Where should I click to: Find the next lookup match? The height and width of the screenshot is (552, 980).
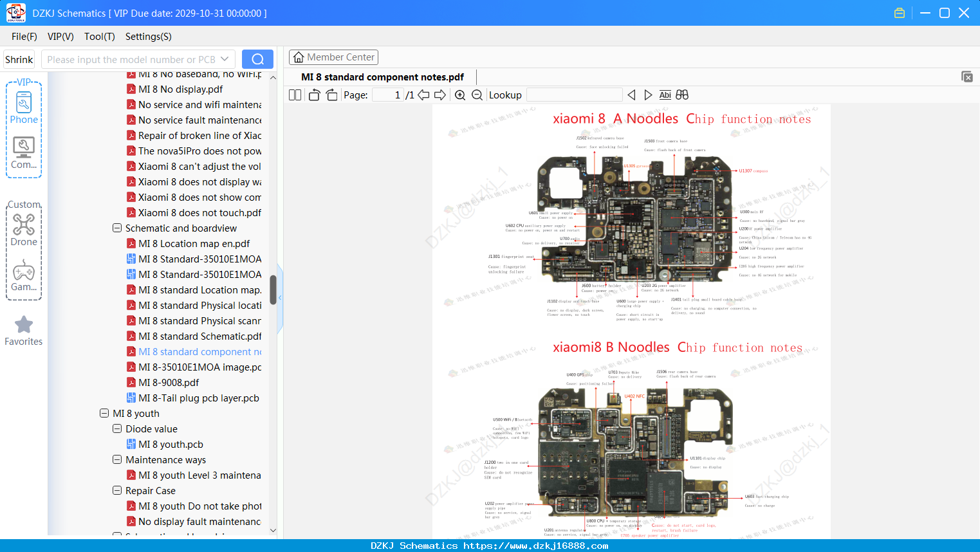648,95
